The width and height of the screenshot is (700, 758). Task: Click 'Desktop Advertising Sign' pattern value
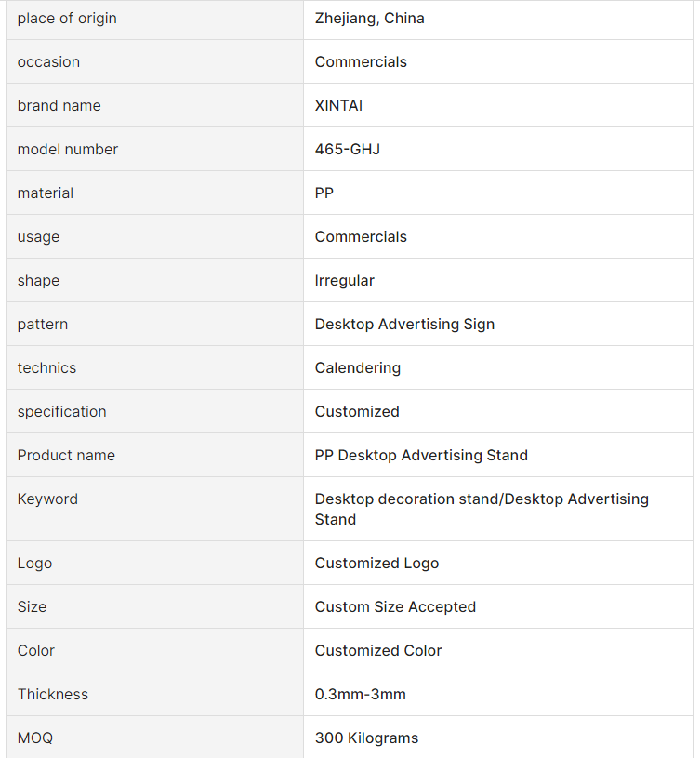tap(404, 325)
